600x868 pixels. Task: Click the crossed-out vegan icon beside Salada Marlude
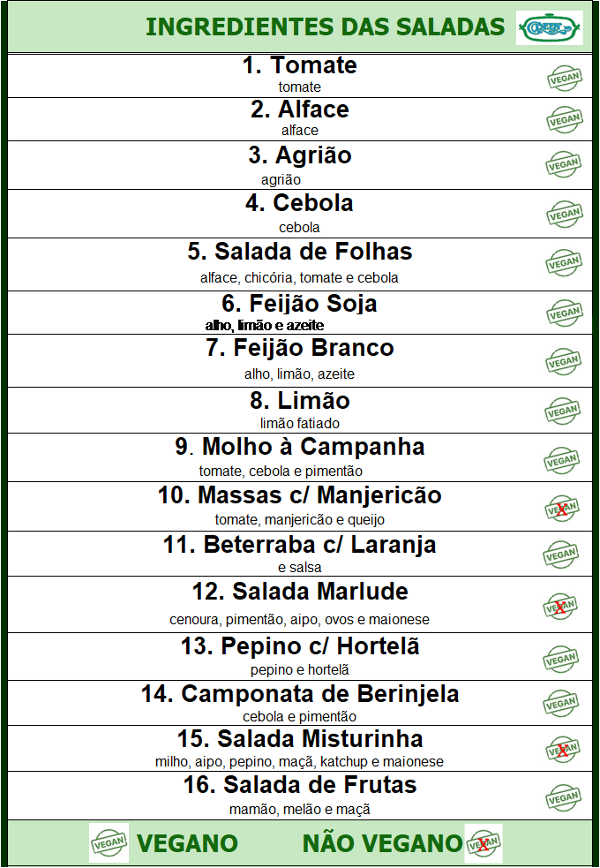pos(561,607)
